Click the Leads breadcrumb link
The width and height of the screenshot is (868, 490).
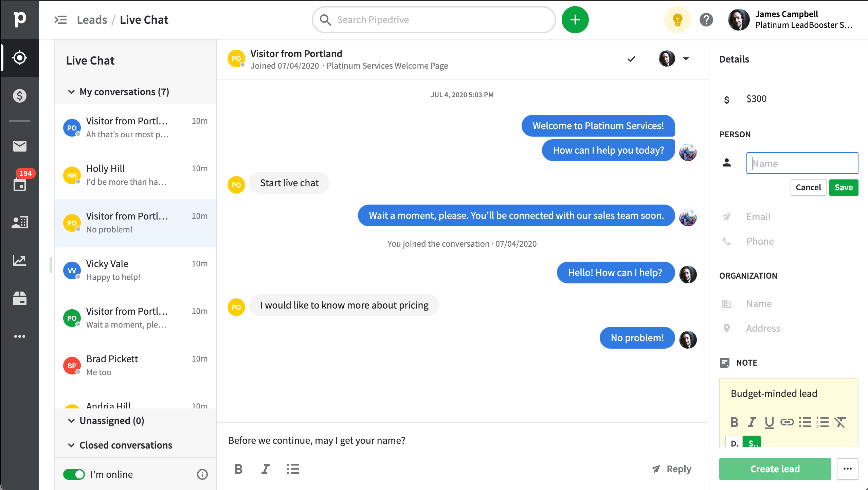92,20
